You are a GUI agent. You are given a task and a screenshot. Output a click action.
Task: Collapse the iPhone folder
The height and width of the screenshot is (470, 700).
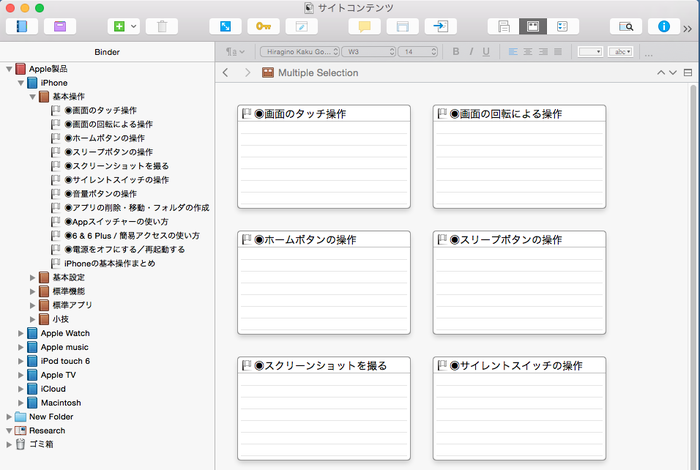(21, 83)
